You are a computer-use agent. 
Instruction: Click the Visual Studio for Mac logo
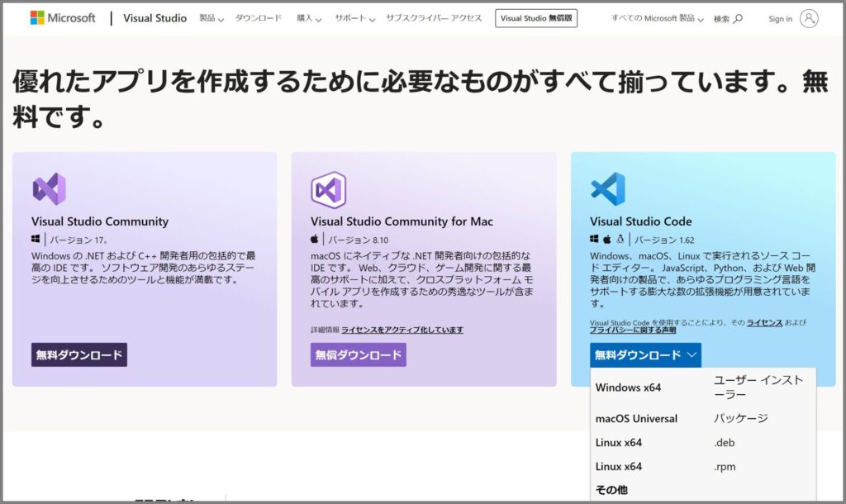[329, 190]
